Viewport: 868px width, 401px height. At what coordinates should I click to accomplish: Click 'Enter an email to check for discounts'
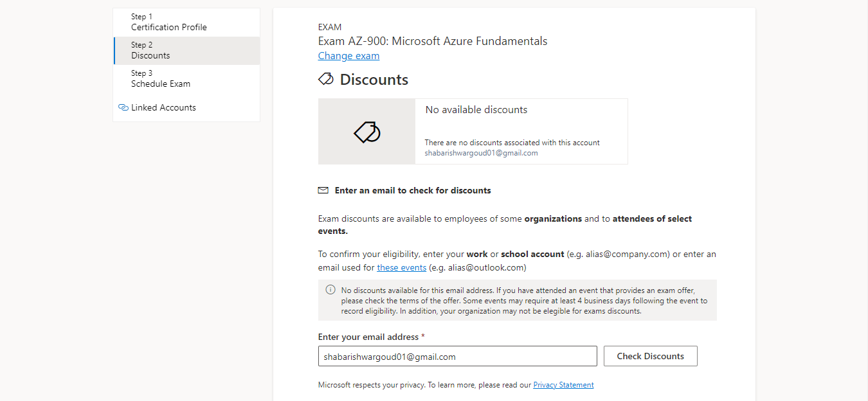pyautogui.click(x=413, y=191)
